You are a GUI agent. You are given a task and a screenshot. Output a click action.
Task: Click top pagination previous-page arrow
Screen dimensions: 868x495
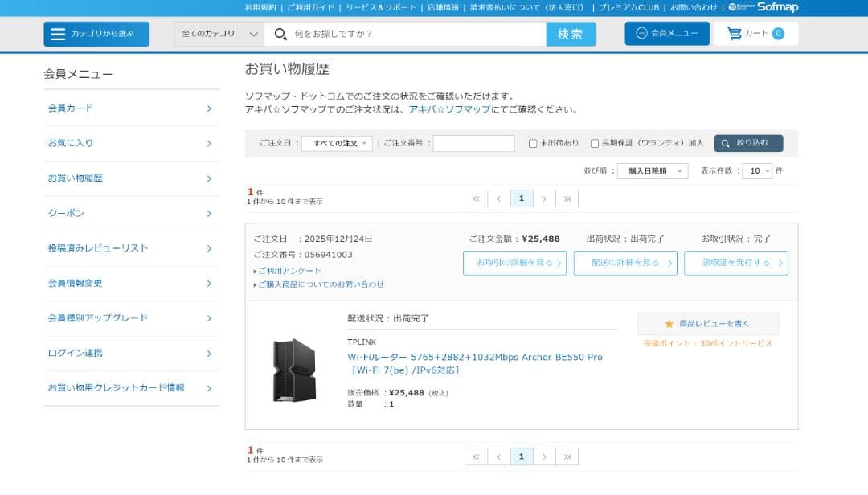tap(499, 198)
